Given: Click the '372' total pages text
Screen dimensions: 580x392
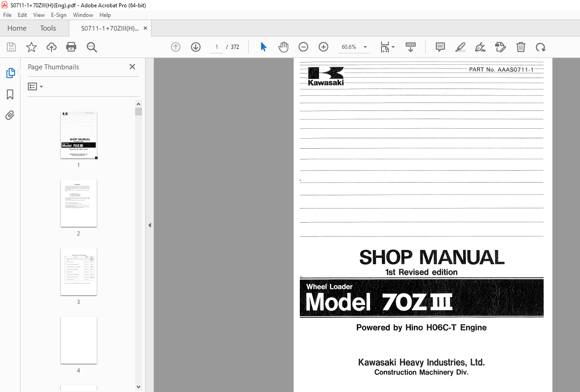Looking at the screenshot, I should tap(235, 47).
